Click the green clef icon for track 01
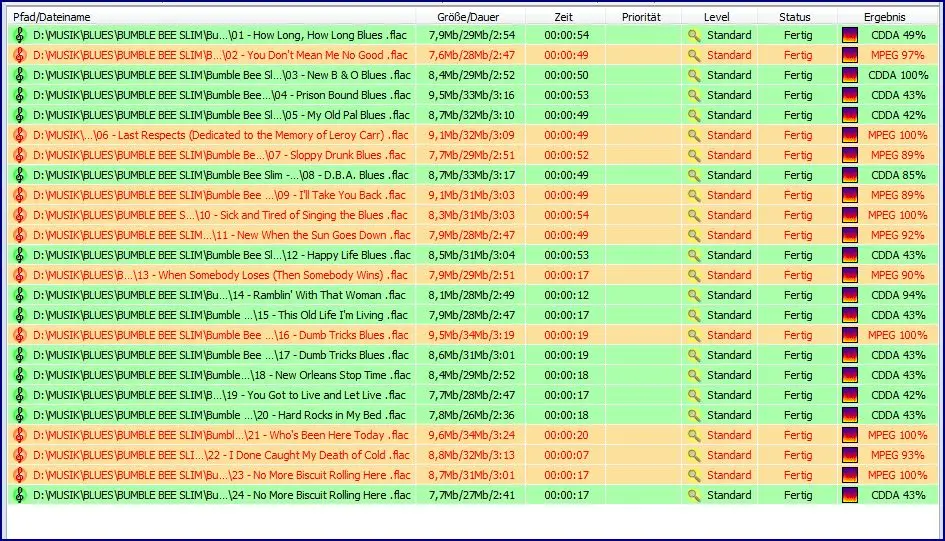The width and height of the screenshot is (945, 541). point(19,35)
